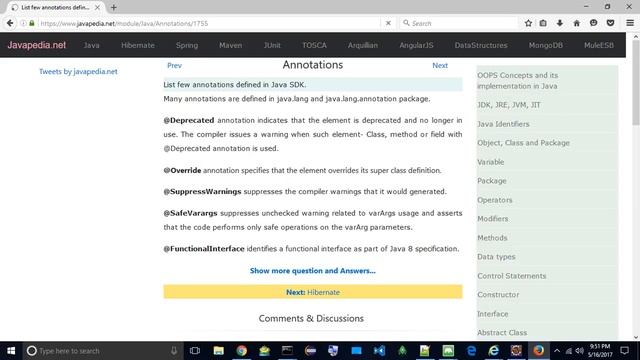
Task: Open Microsoft Edge from the taskbar
Action: coord(471,351)
